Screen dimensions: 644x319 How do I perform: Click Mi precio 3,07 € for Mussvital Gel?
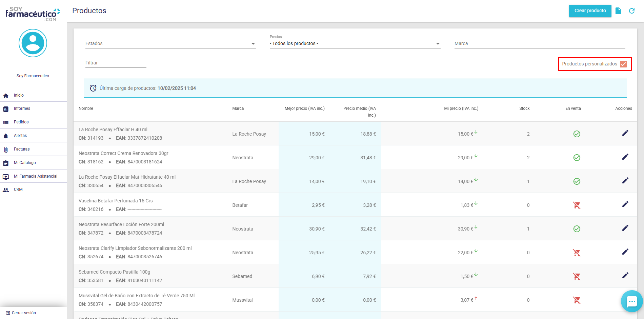(467, 300)
